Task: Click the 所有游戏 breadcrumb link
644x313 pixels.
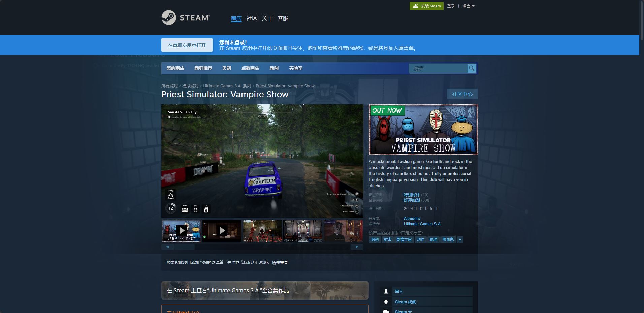Action: (x=169, y=86)
